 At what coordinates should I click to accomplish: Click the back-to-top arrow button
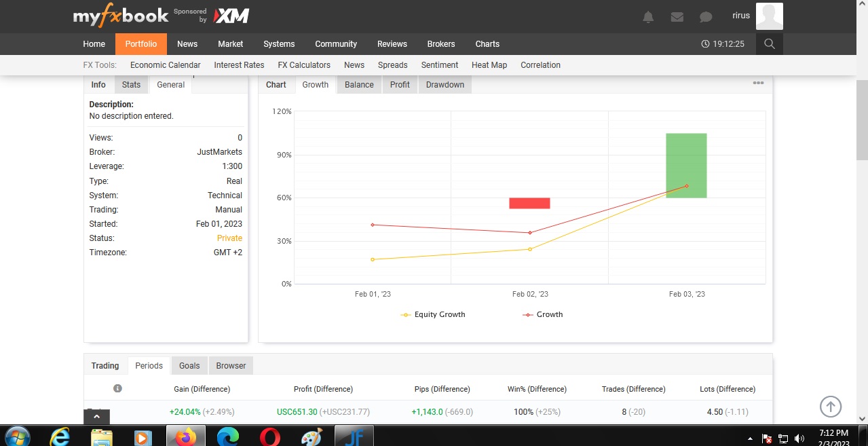[831, 407]
